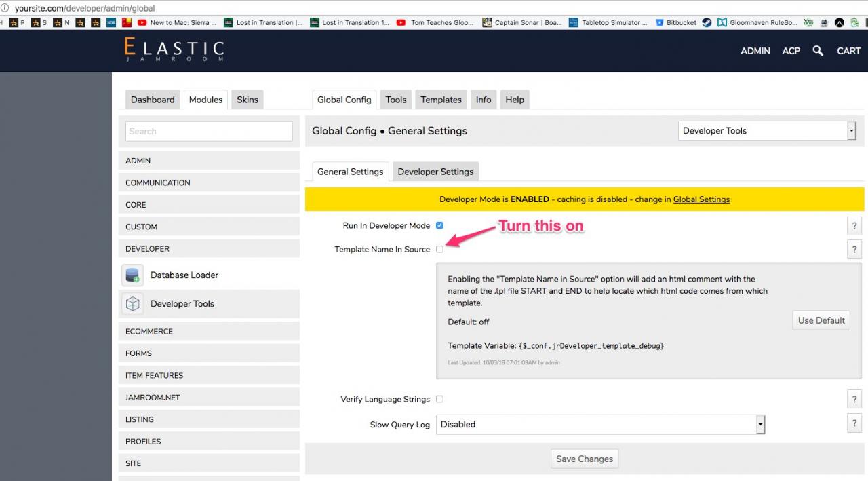The height and width of the screenshot is (481, 868).
Task: Open the Database Loader module icon
Action: click(x=133, y=275)
